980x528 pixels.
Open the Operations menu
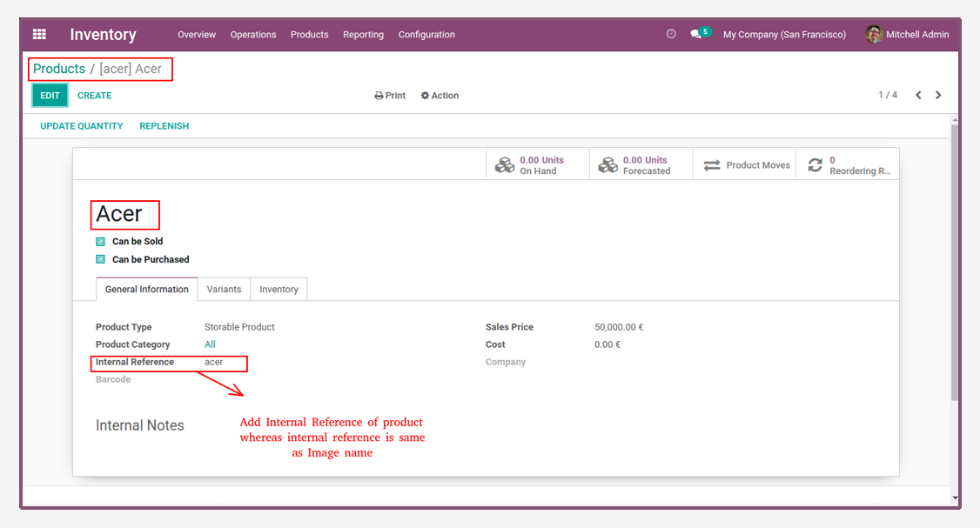(253, 35)
